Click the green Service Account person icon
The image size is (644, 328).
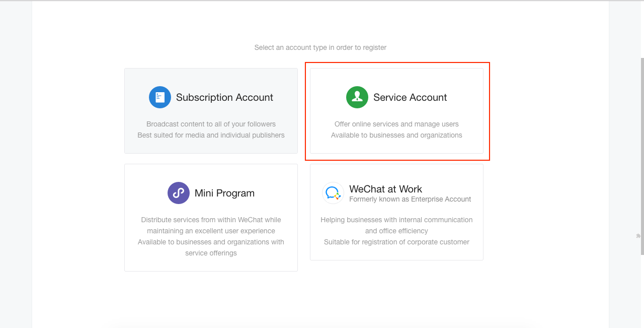click(357, 97)
